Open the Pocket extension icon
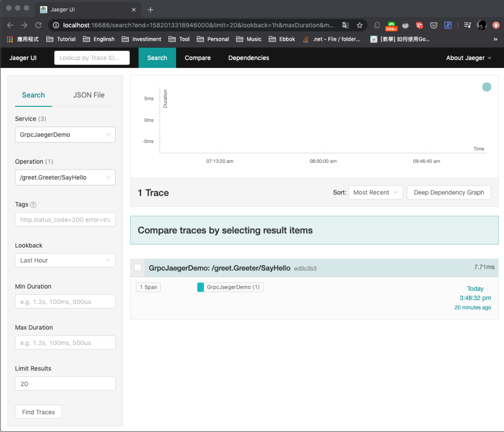This screenshot has height=432, width=504. (x=434, y=25)
